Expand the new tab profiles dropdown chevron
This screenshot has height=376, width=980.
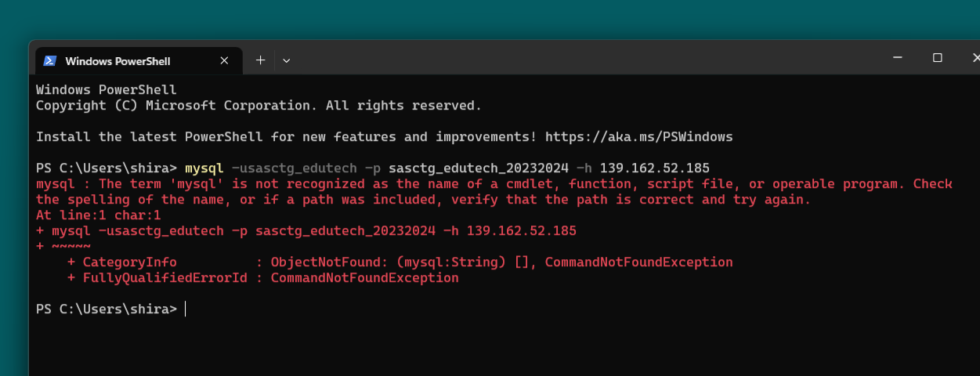(x=287, y=60)
